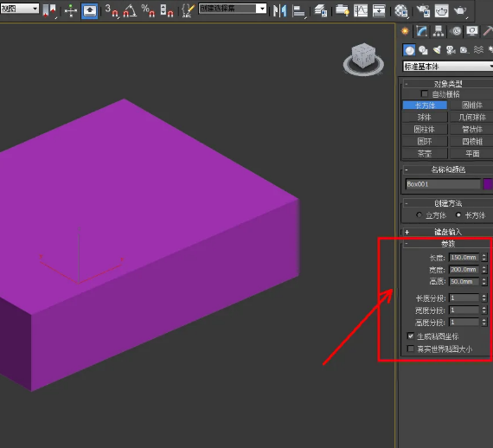The image size is (493, 448).
Task: Collapse the 参数 rollout
Action: click(448, 244)
